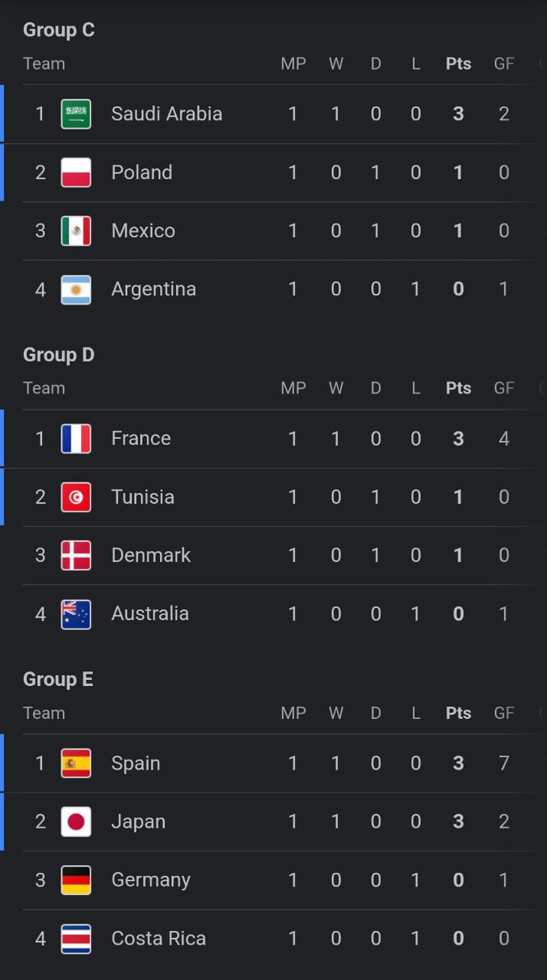Viewport: 547px width, 980px height.
Task: Tap the Australia flag icon
Action: tap(76, 614)
